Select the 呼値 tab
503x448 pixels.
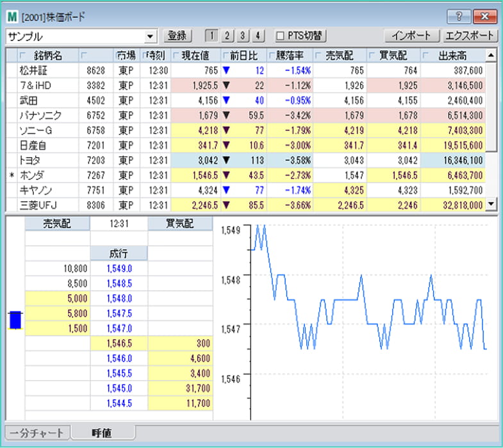(x=103, y=433)
